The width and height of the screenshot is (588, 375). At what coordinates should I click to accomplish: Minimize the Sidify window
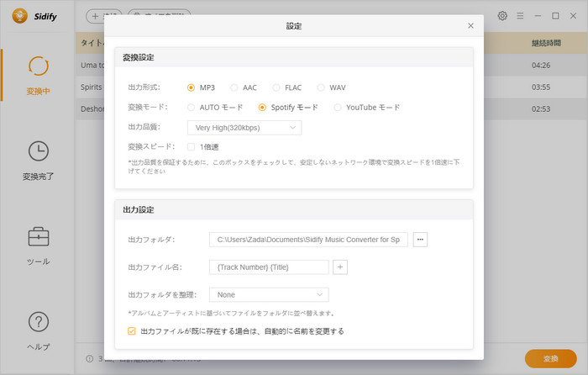(x=538, y=16)
